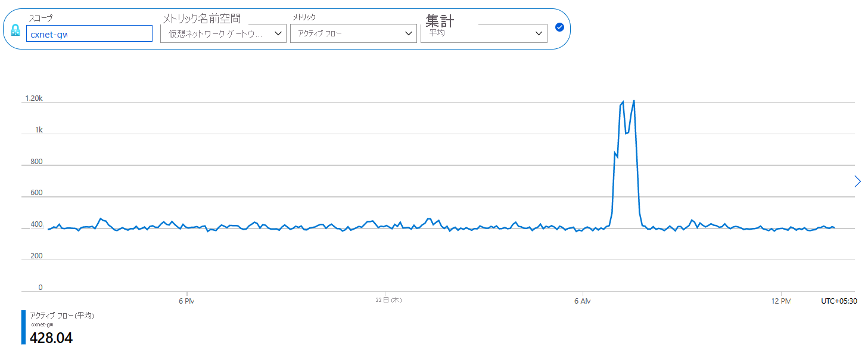Open the メトリック名前空間 dropdown
The width and height of the screenshot is (868, 349).
(x=223, y=33)
